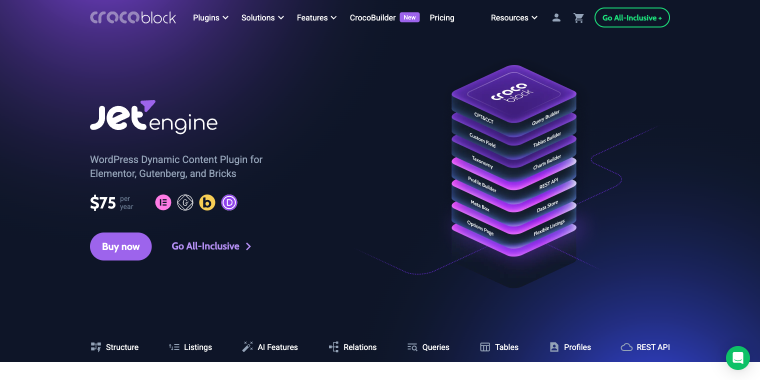Jump to the REST API tab label

coord(653,347)
